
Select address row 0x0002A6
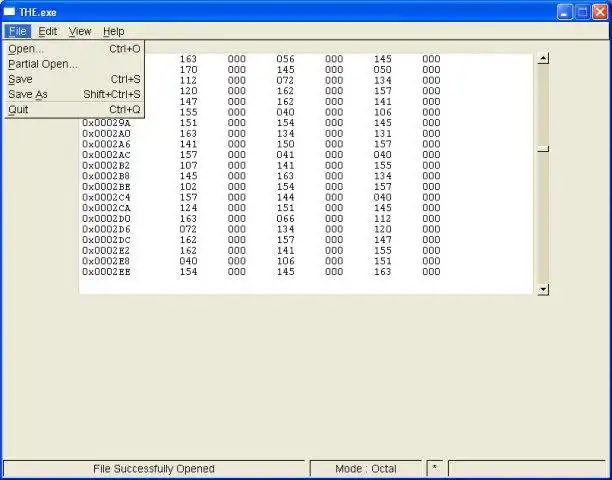pos(106,144)
